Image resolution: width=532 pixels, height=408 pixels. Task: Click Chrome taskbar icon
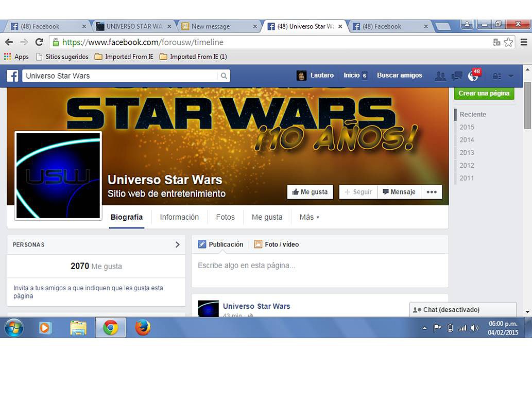click(x=111, y=327)
